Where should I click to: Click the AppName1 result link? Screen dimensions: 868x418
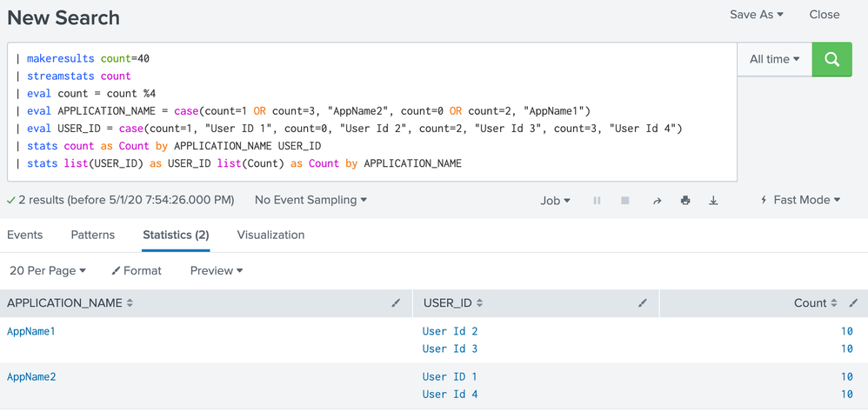click(31, 331)
